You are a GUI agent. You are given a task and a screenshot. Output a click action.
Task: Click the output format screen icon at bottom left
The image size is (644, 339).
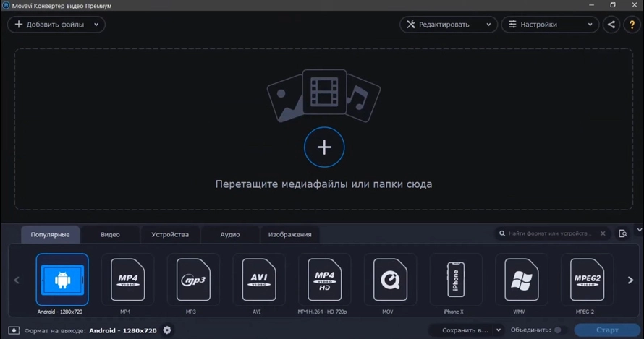click(14, 330)
